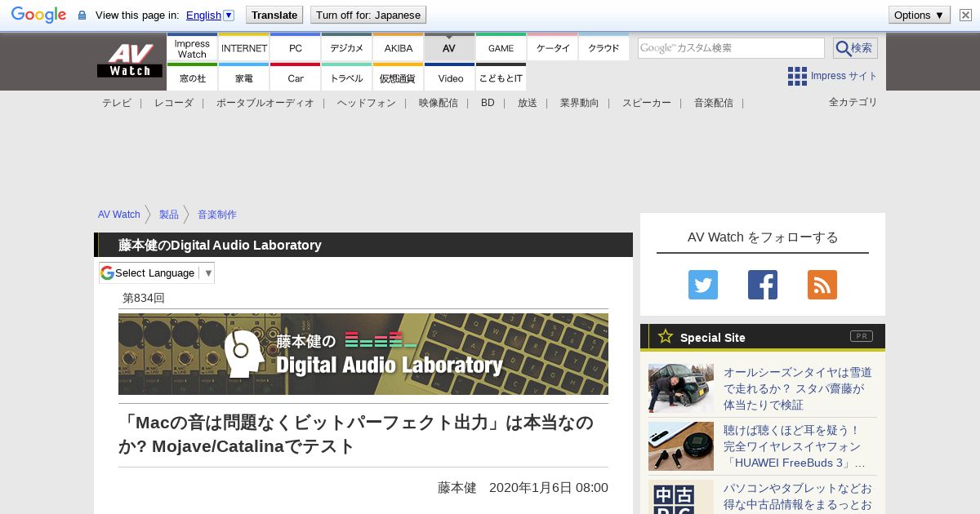Image resolution: width=980 pixels, height=514 pixels.
Task: Click the lock icon in translate bar
Action: coord(82,16)
